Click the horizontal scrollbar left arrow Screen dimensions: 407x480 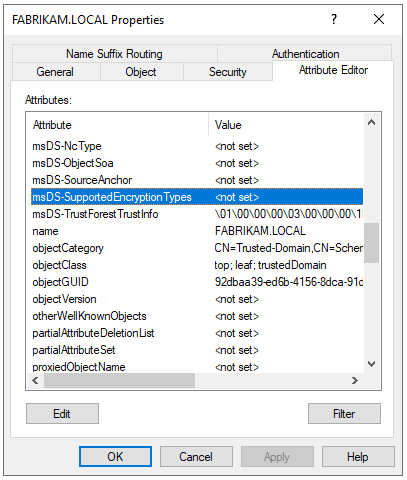(x=35, y=380)
